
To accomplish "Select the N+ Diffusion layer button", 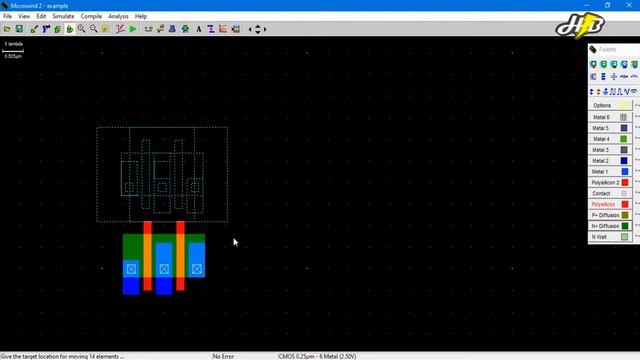I will [610, 226].
